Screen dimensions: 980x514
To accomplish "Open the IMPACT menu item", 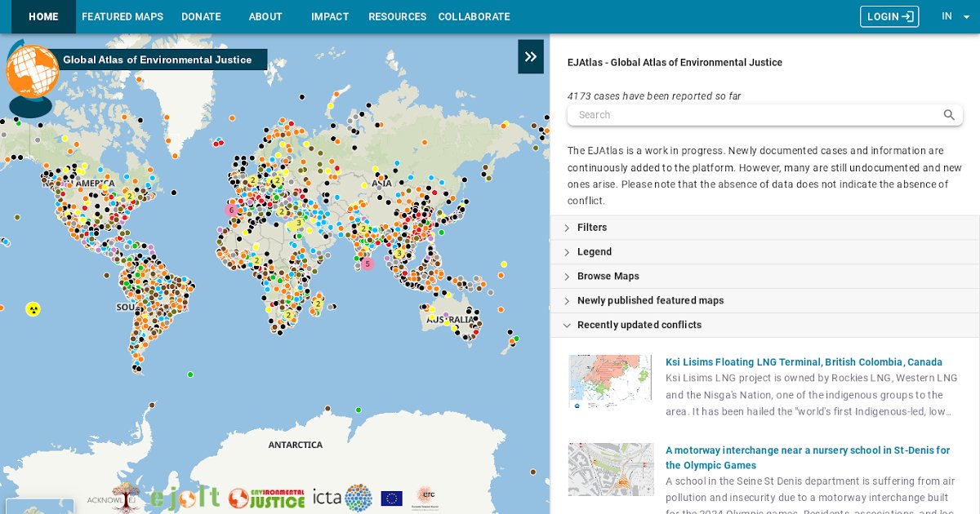I will click(330, 16).
